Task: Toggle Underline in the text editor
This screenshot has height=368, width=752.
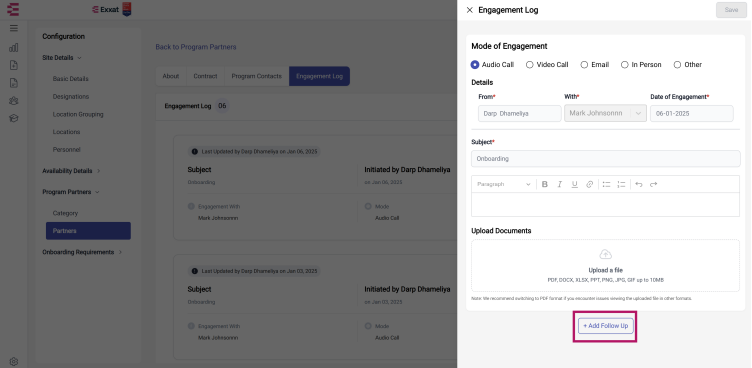Action: pos(575,184)
